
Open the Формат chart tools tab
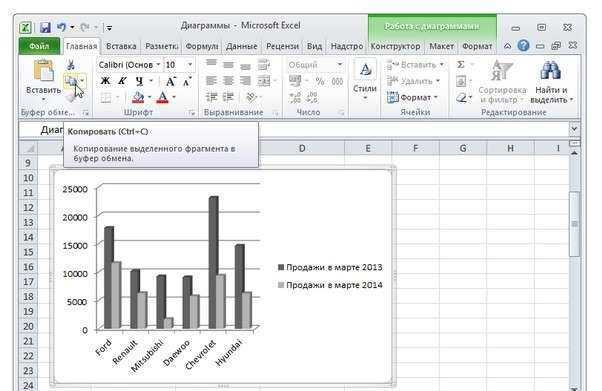[477, 46]
